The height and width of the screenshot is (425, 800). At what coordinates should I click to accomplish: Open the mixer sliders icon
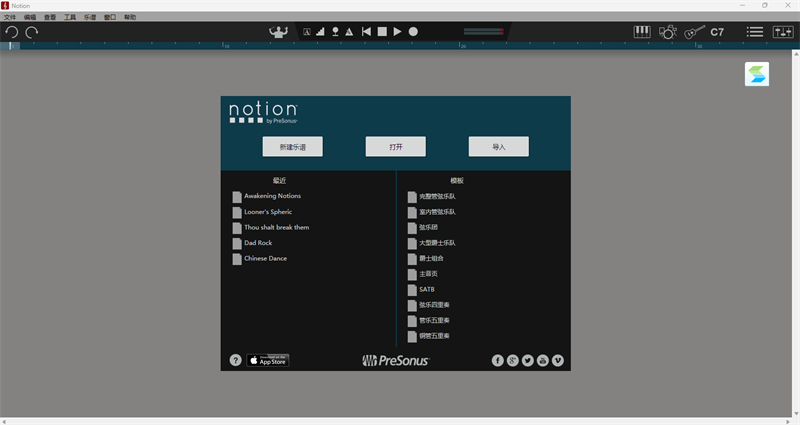[x=783, y=32]
